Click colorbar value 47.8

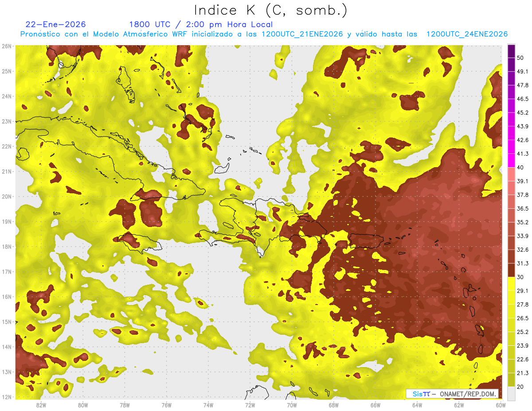point(523,85)
